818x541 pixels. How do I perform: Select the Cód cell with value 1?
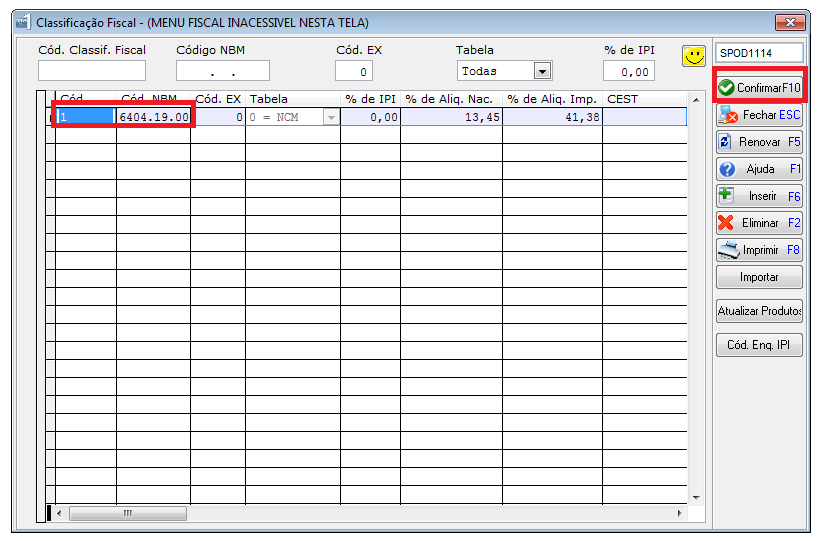click(x=86, y=117)
